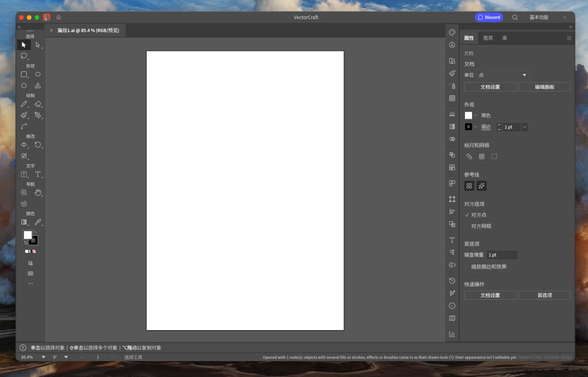The width and height of the screenshot is (588, 377).
Task: Click 文档设置 button under 文档
Action: click(x=490, y=87)
